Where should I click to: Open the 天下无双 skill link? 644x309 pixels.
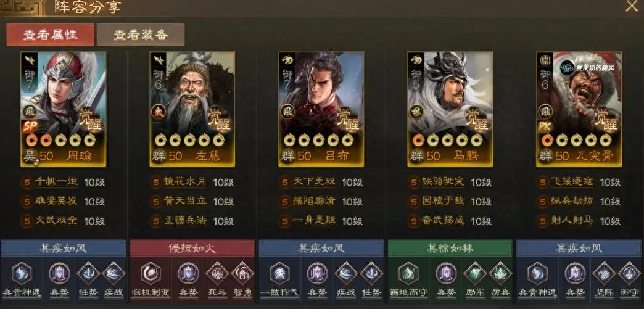(x=314, y=182)
